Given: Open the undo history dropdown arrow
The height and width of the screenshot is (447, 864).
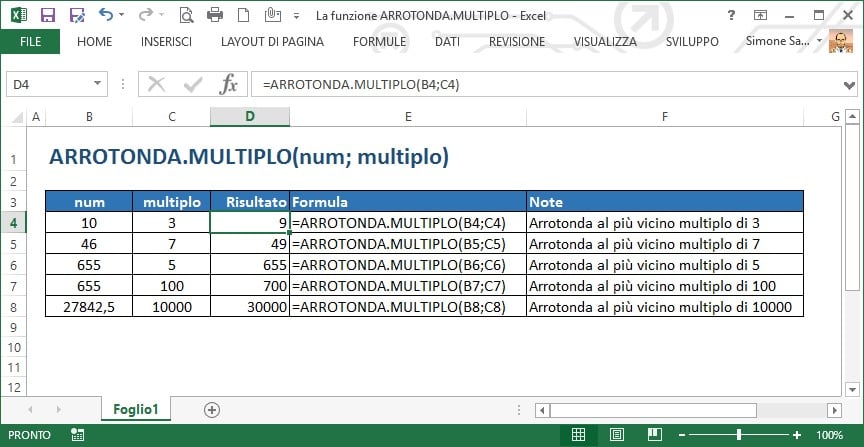Looking at the screenshot, I should point(121,15).
